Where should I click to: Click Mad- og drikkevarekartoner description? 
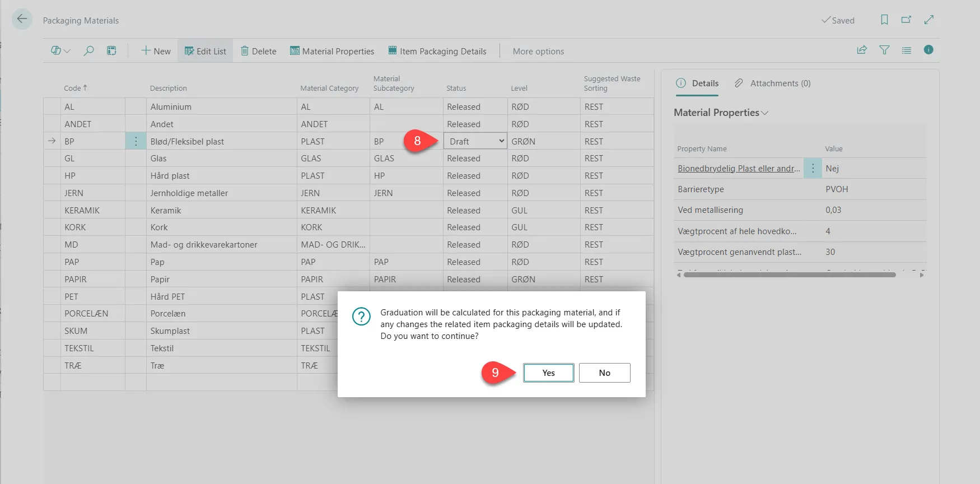pyautogui.click(x=221, y=244)
